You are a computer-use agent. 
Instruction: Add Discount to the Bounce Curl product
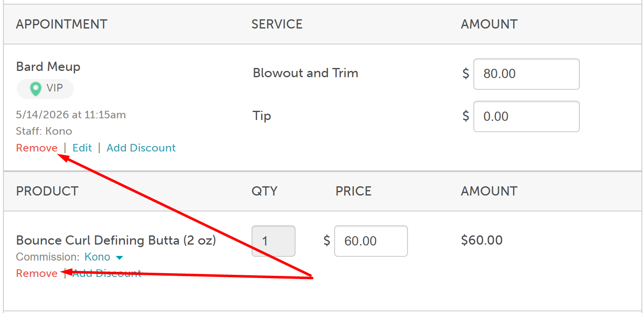pyautogui.click(x=107, y=274)
